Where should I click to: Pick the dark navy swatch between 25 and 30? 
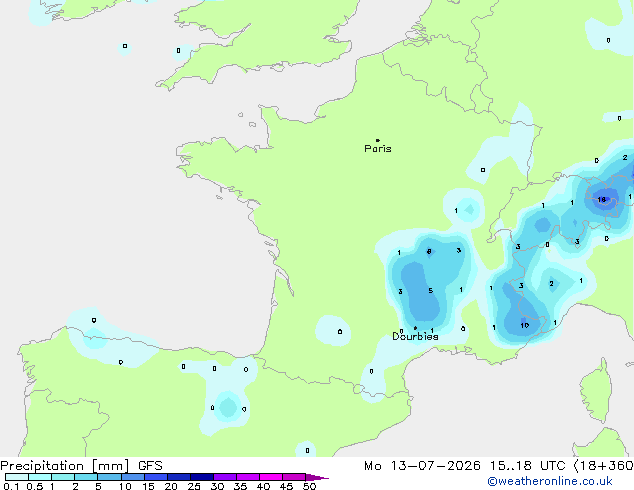(202, 477)
